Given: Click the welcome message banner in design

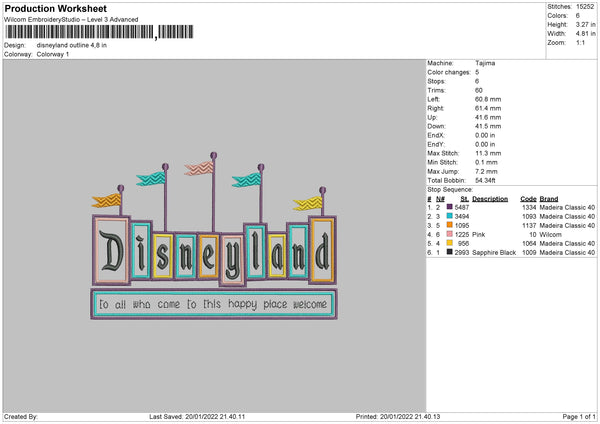Looking at the screenshot, I should click(x=213, y=303).
